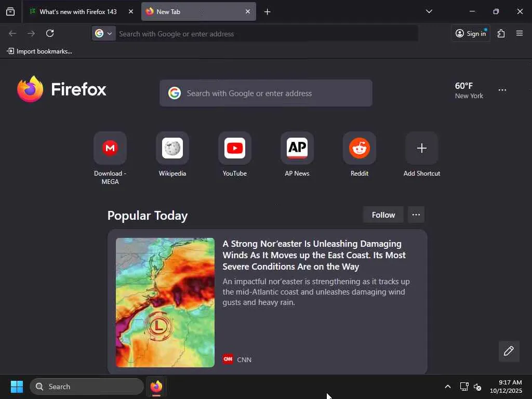Close the What's new with Firefox 143 tab

click(x=130, y=11)
